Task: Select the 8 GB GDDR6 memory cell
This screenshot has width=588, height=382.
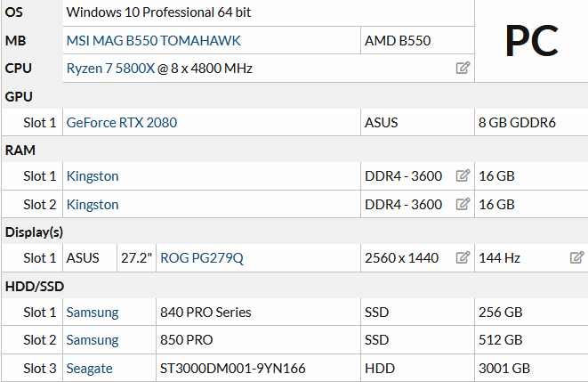Action: point(517,122)
